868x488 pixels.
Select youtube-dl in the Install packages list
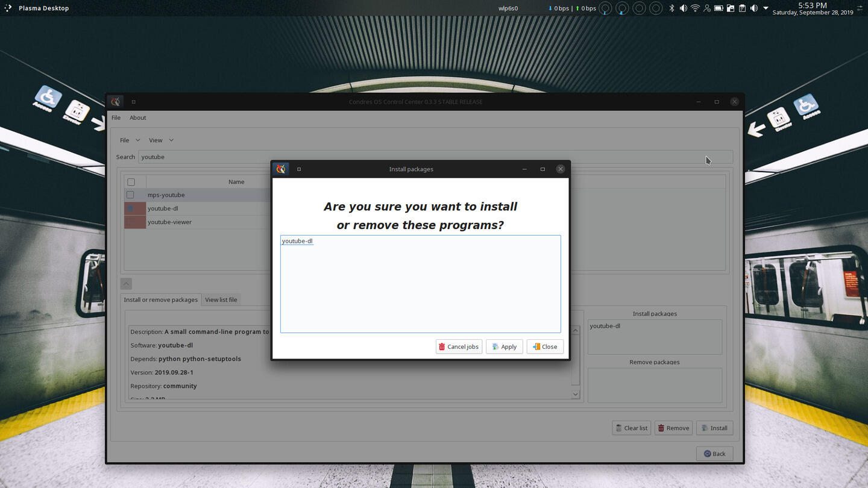(x=605, y=326)
